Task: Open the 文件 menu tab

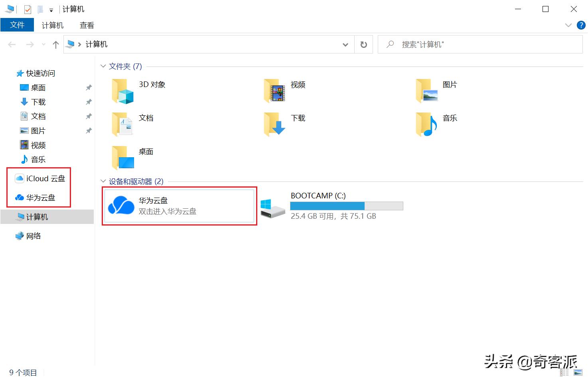Action: 17,25
